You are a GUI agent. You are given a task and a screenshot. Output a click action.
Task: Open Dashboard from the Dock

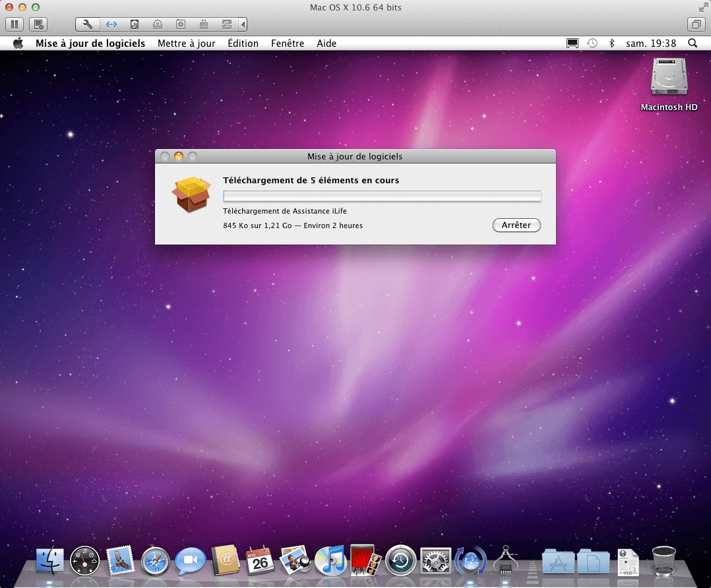pos(85,561)
